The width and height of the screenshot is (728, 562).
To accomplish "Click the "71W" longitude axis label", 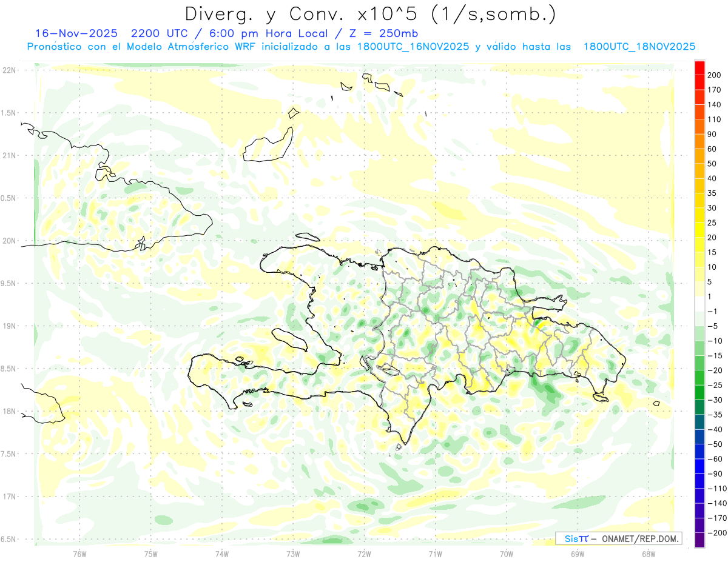I will coord(435,554).
